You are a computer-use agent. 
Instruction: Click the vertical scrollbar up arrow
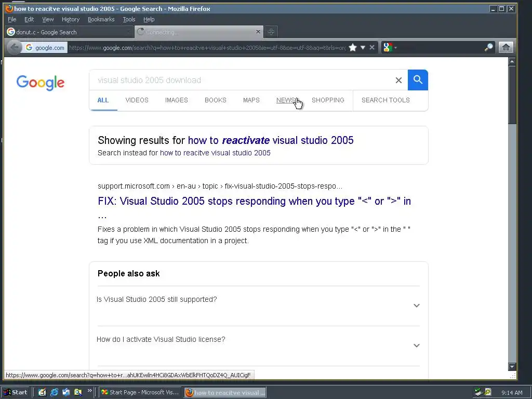(x=512, y=61)
